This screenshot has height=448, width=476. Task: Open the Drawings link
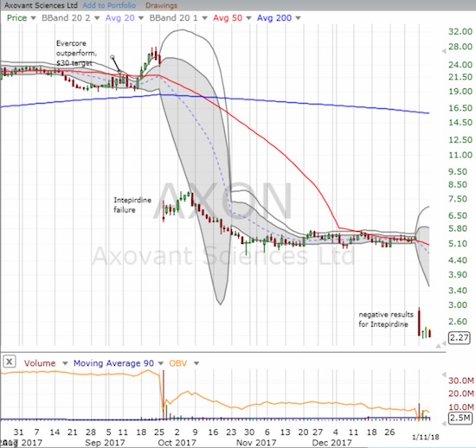[x=161, y=5]
